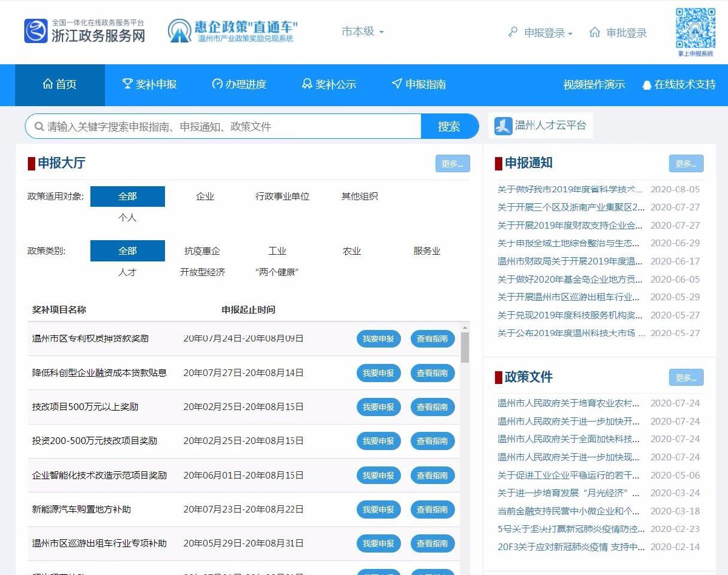Go to the 申报指南 navigation tab
The width and height of the screenshot is (728, 575).
[419, 84]
